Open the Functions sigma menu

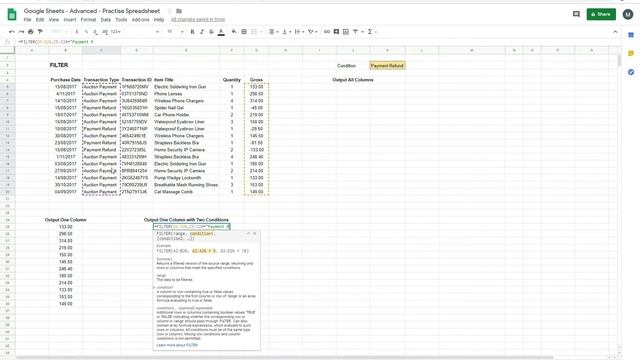pos(370,32)
